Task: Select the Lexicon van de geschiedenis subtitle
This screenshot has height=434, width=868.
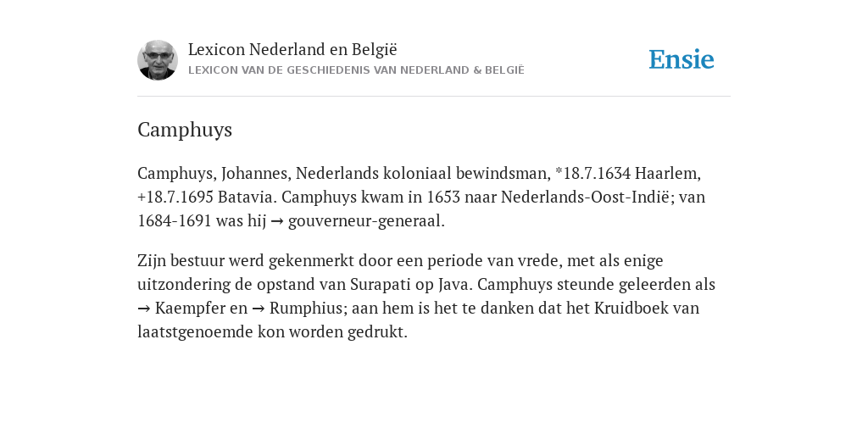Action: tap(356, 70)
